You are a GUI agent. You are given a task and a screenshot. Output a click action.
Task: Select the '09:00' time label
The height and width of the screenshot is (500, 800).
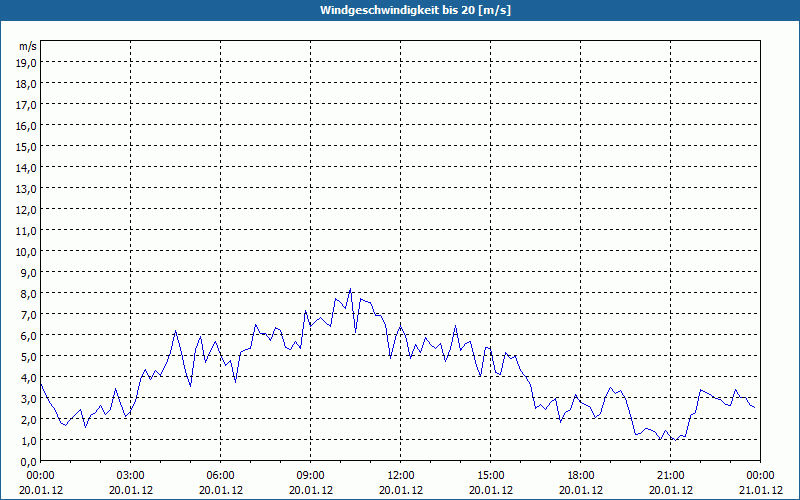(x=311, y=476)
